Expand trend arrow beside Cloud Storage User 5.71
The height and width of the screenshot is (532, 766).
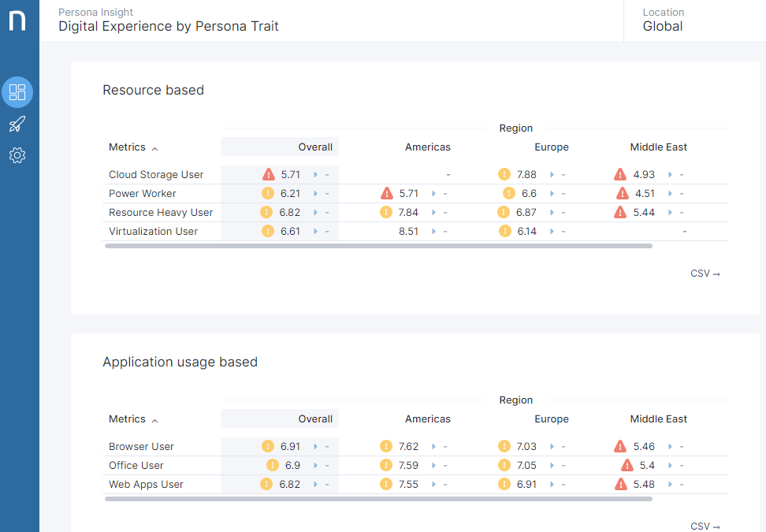pos(315,175)
